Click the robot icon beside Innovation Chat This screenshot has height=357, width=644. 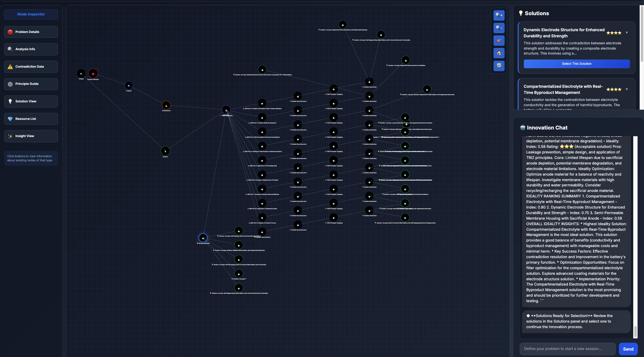pos(523,127)
